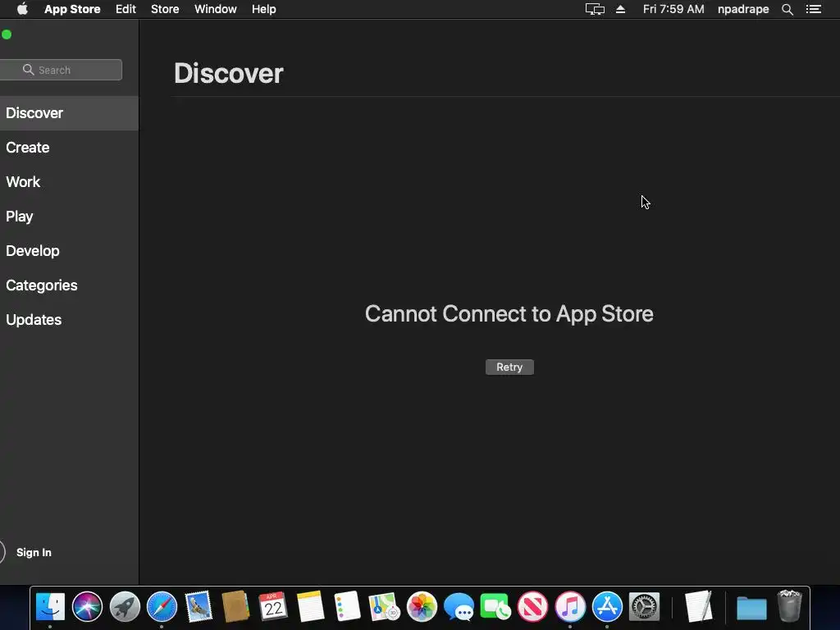Open blue Downloads folder in dock

[x=751, y=608]
